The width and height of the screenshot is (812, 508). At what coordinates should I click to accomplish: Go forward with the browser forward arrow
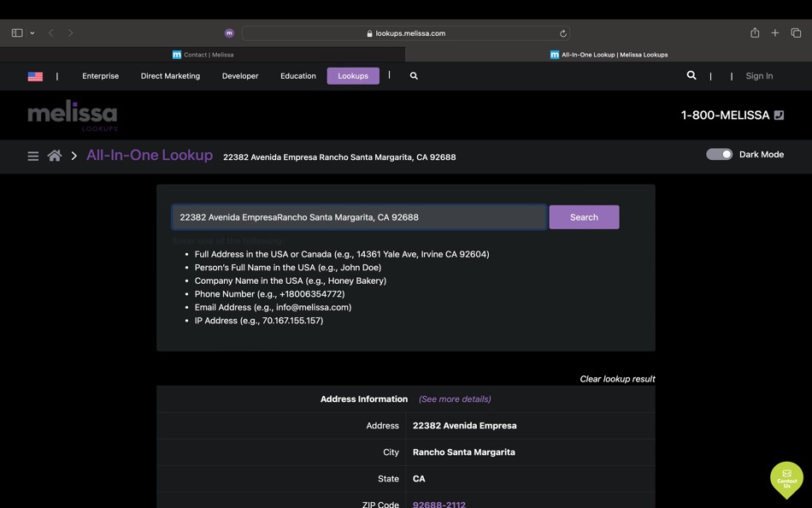pos(70,32)
